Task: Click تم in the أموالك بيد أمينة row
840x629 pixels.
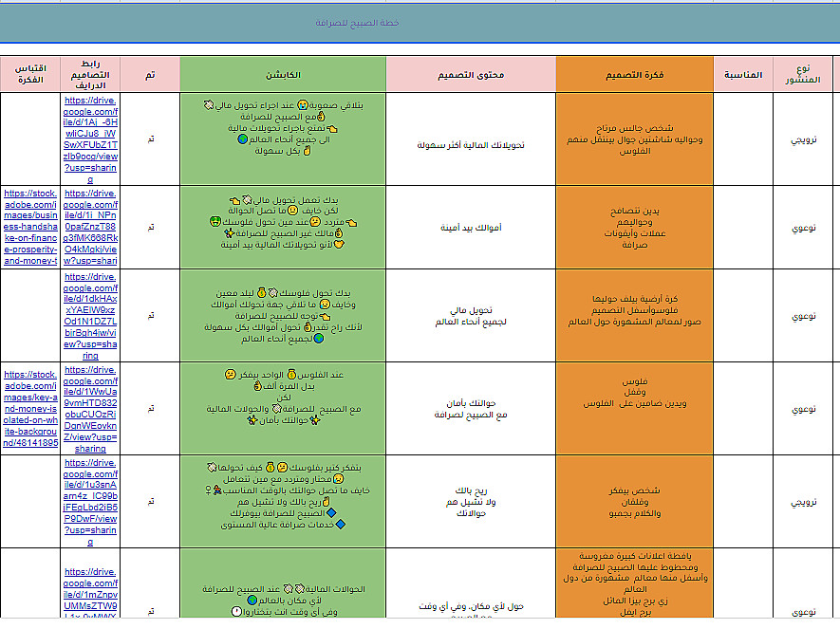Action: coord(150,228)
